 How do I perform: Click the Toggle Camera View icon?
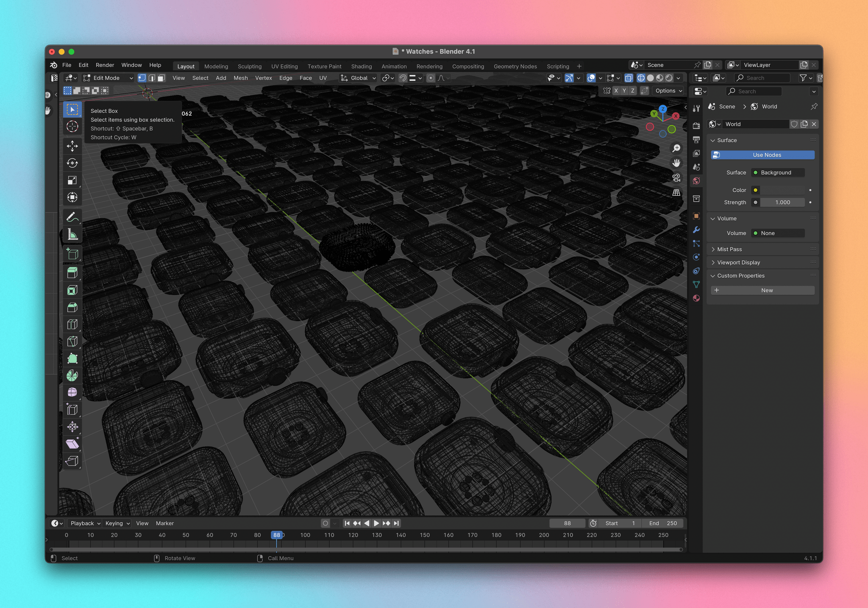676,178
